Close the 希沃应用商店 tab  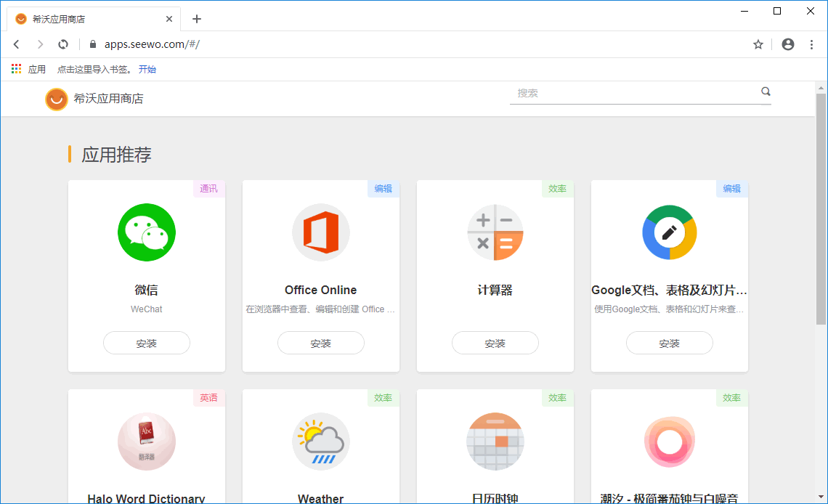(169, 19)
